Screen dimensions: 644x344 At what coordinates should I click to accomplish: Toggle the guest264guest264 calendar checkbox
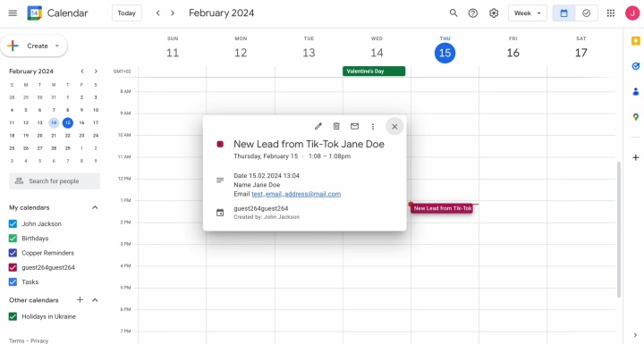[13, 267]
